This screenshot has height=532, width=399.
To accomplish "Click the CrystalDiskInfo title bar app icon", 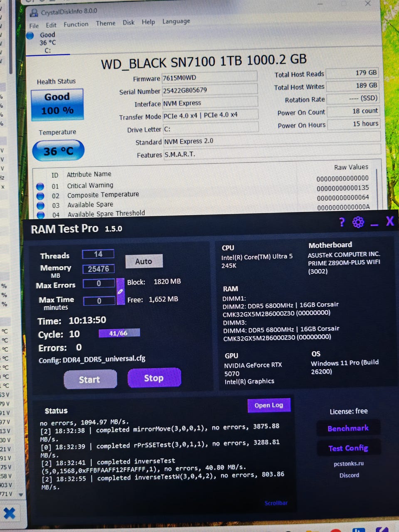I will (34, 13).
